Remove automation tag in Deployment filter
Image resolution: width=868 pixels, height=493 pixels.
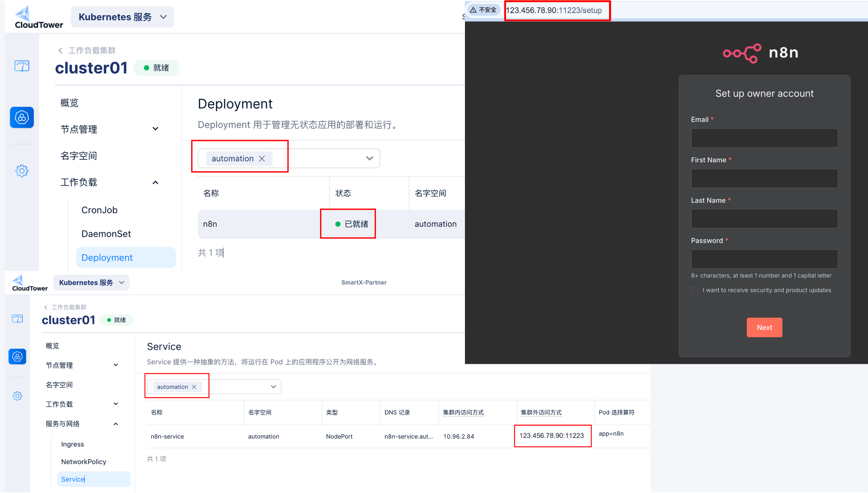262,158
